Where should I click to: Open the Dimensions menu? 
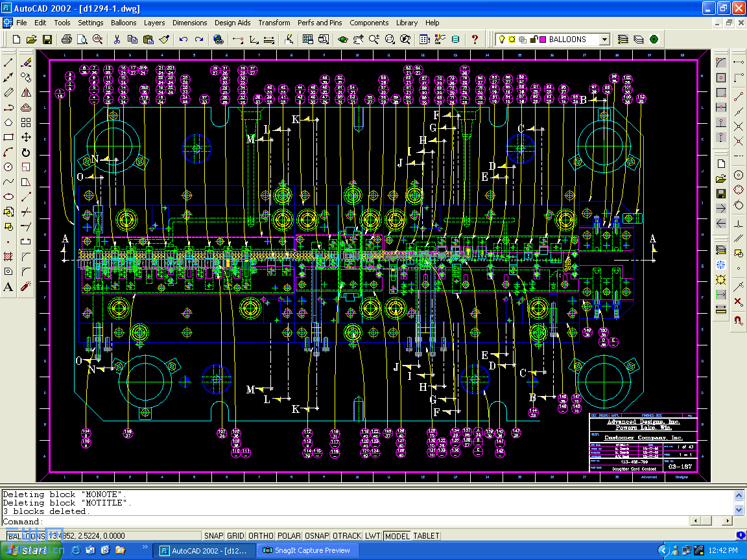[189, 23]
